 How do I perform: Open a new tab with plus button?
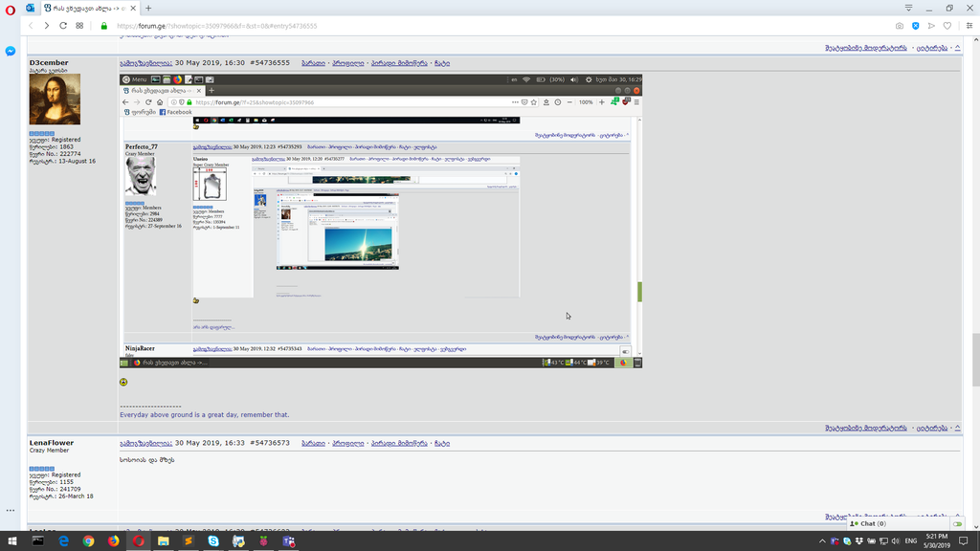point(148,8)
